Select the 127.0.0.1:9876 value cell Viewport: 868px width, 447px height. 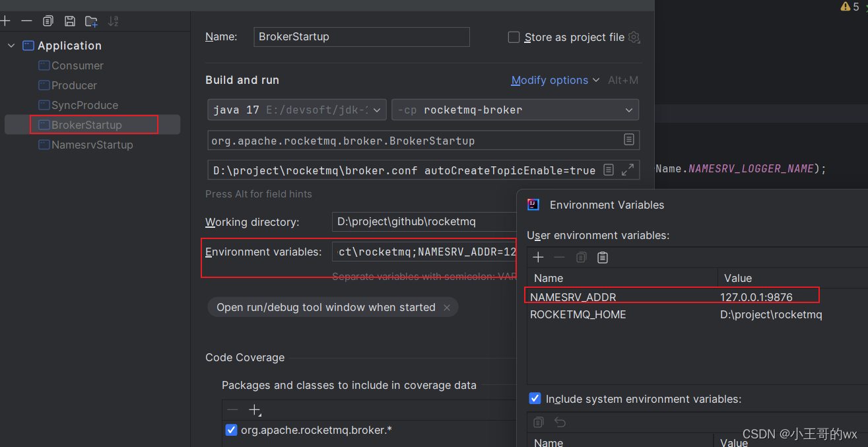tap(756, 297)
